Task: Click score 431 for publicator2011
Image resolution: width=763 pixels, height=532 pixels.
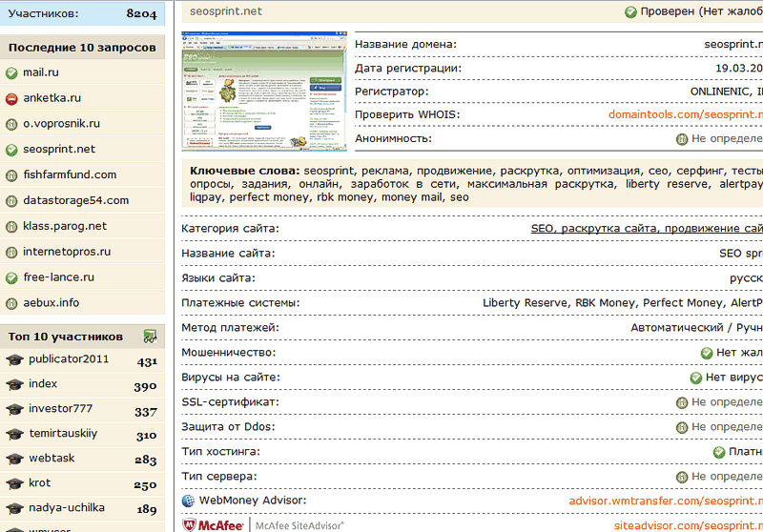Action: click(147, 361)
